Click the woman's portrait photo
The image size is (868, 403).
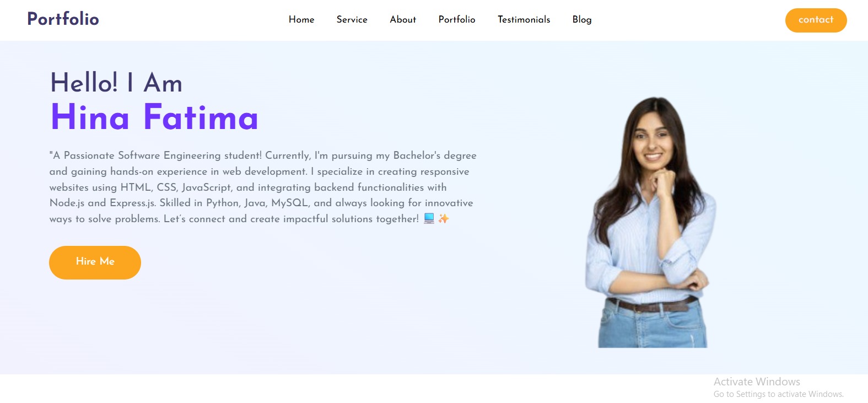pyautogui.click(x=650, y=222)
